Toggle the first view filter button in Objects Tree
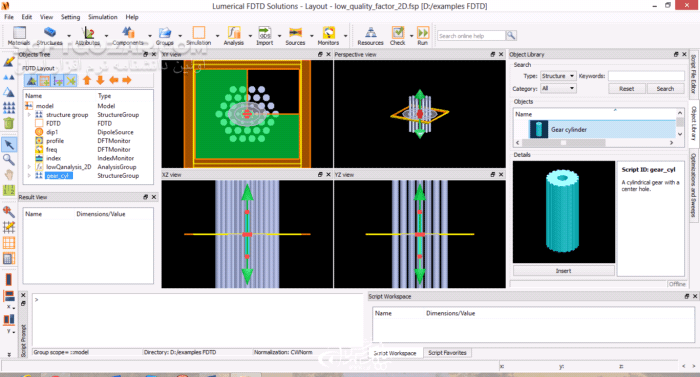The width and height of the screenshot is (700, 377). tap(31, 80)
